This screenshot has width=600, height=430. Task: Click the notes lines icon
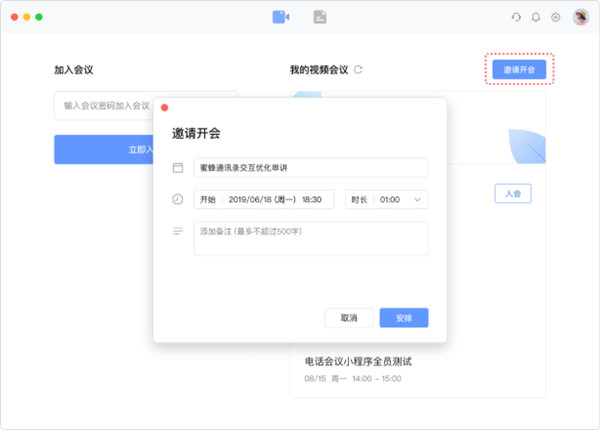pos(178,231)
